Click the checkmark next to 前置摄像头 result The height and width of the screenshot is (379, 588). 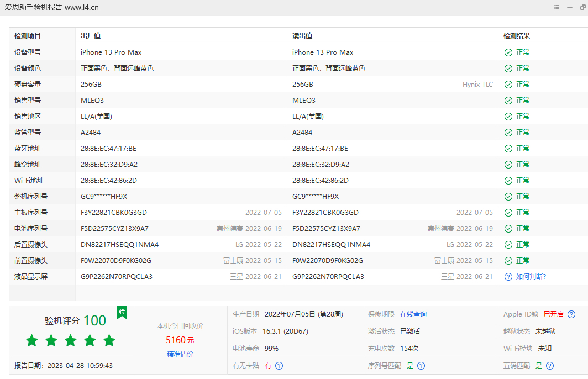[x=508, y=260]
